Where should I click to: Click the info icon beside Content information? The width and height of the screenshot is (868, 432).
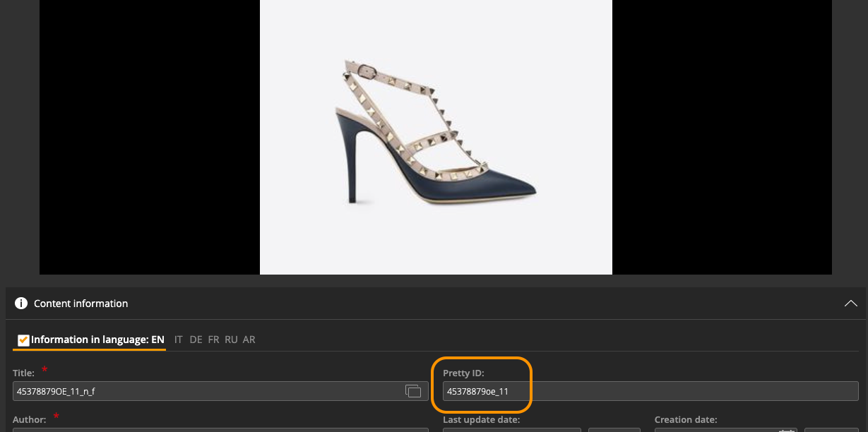[x=21, y=304]
